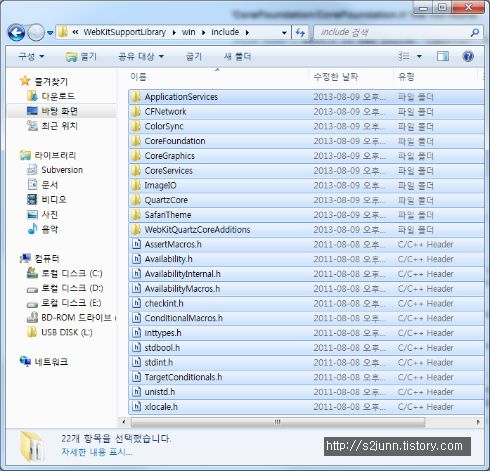Expand the arrow after win breadcrumb
The width and height of the screenshot is (490, 471).
(203, 33)
